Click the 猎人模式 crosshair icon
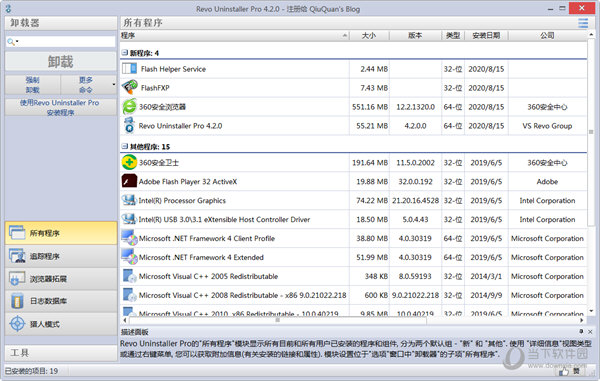This screenshot has width=600, height=381. click(x=17, y=324)
